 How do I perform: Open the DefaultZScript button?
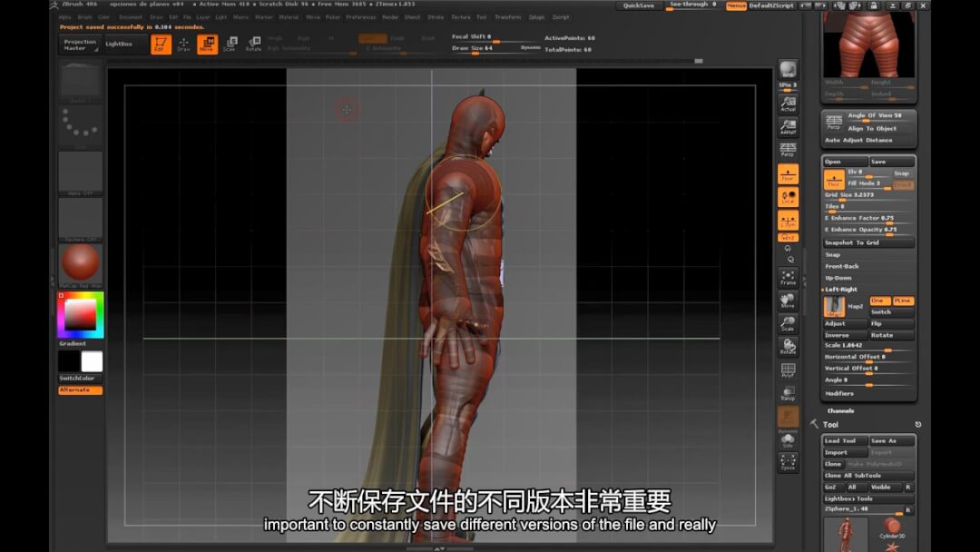pos(772,5)
